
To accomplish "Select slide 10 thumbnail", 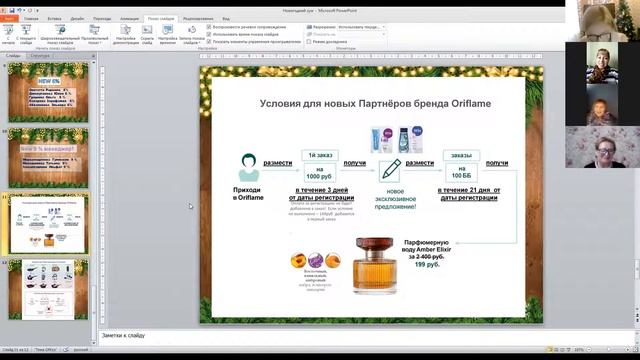I will [48, 158].
